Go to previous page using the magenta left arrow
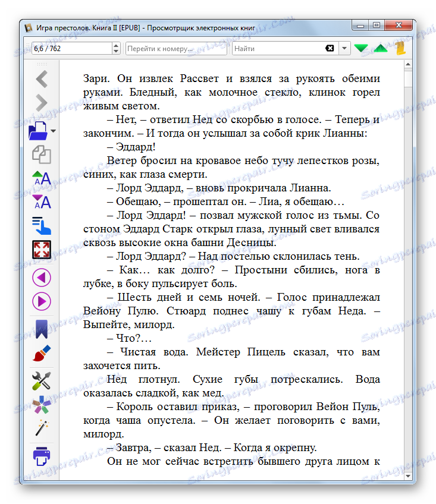The width and height of the screenshot is (436, 504). [x=42, y=278]
